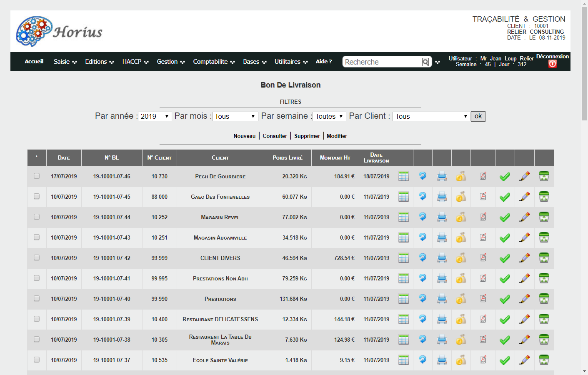Edit BL 19-10001-07-40 with the pencil icon

click(524, 299)
